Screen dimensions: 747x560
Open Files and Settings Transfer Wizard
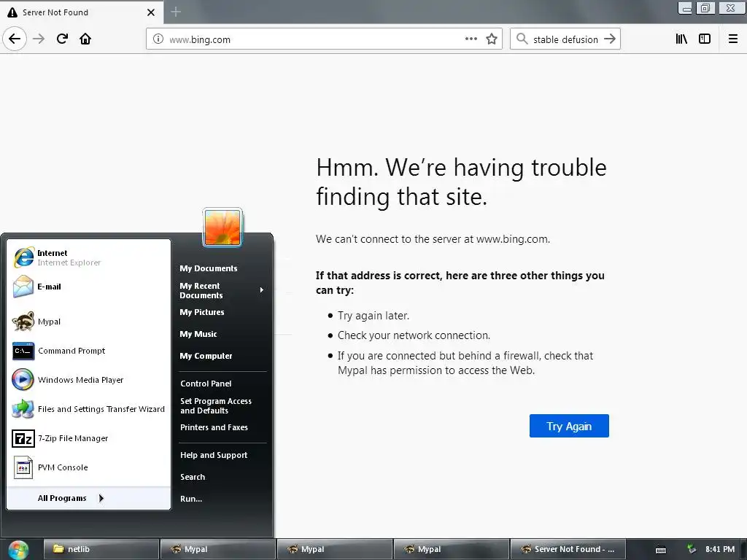(88, 409)
